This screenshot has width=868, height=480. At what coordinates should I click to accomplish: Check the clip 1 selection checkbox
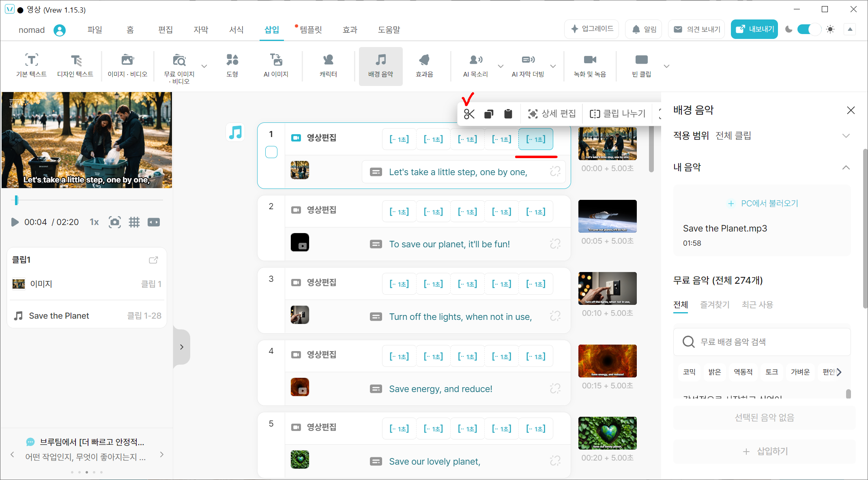click(271, 152)
